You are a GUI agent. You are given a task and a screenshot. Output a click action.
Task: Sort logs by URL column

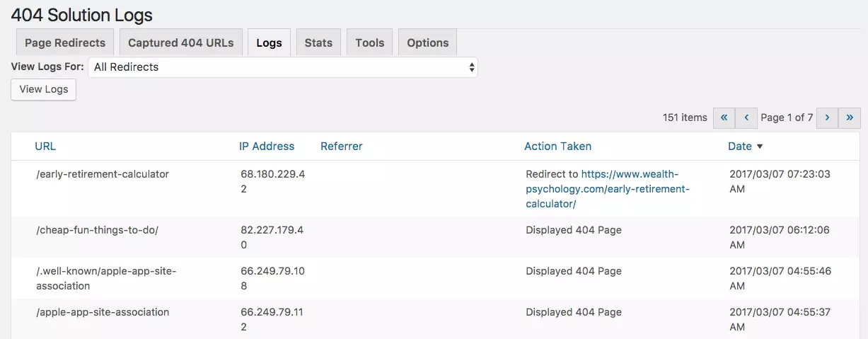45,146
